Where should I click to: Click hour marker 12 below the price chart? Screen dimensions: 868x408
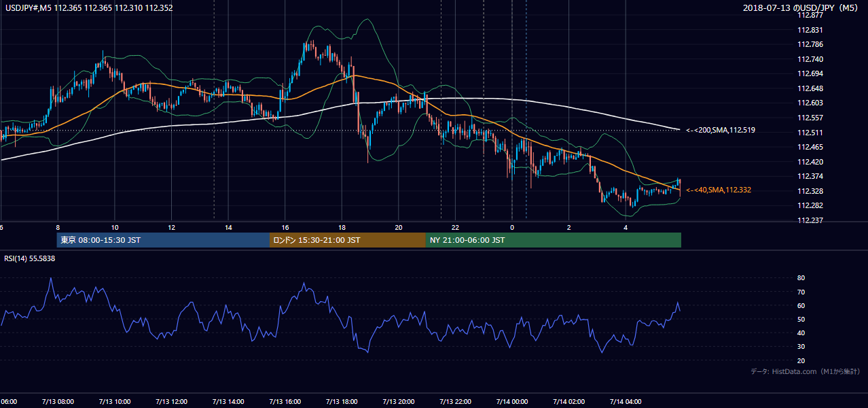tap(172, 228)
